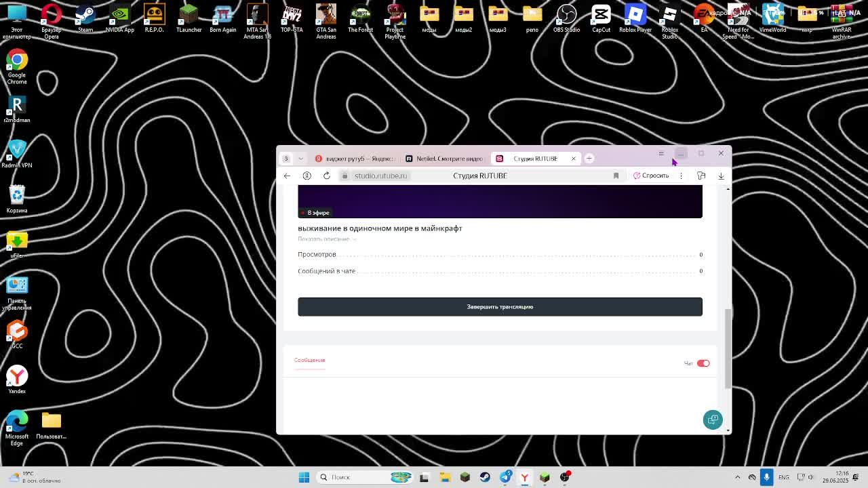Screen dimensions: 868x488
Task: Open the browser downloads arrow
Action: tap(721, 176)
